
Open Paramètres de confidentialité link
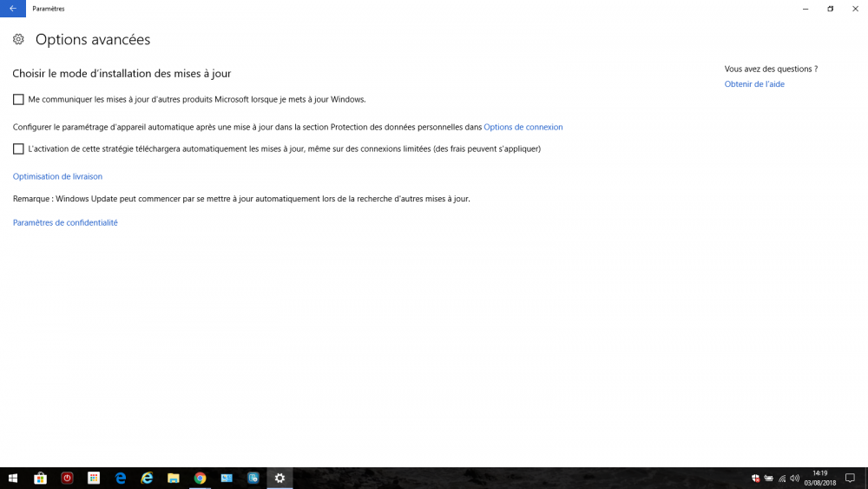(65, 222)
